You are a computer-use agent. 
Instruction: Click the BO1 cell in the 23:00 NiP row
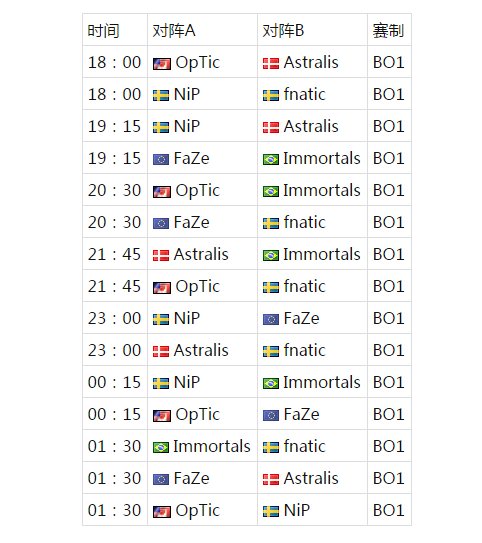point(389,319)
